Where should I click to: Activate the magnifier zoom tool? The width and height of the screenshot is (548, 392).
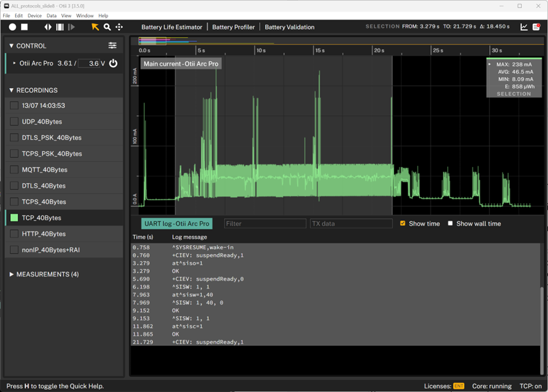coord(107,27)
